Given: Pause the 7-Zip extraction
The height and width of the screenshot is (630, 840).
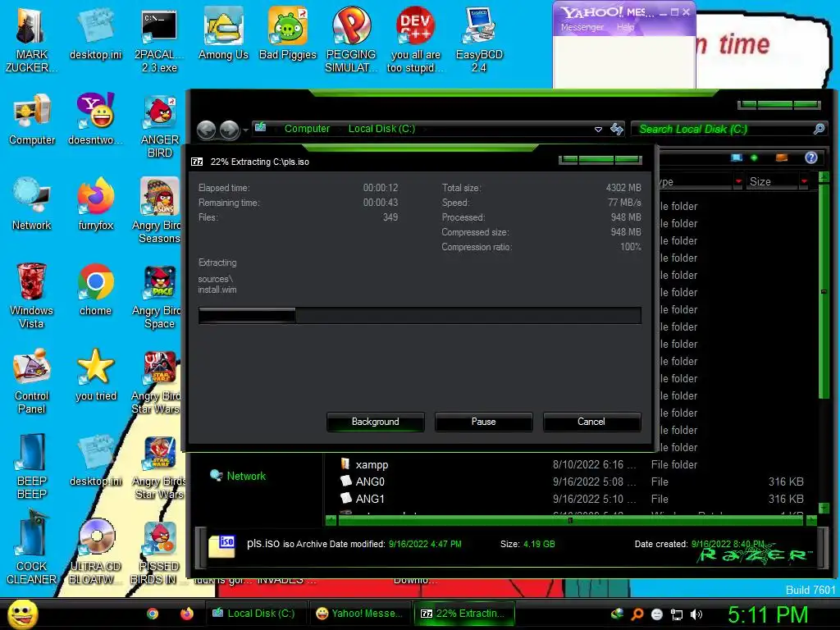Looking at the screenshot, I should [484, 422].
